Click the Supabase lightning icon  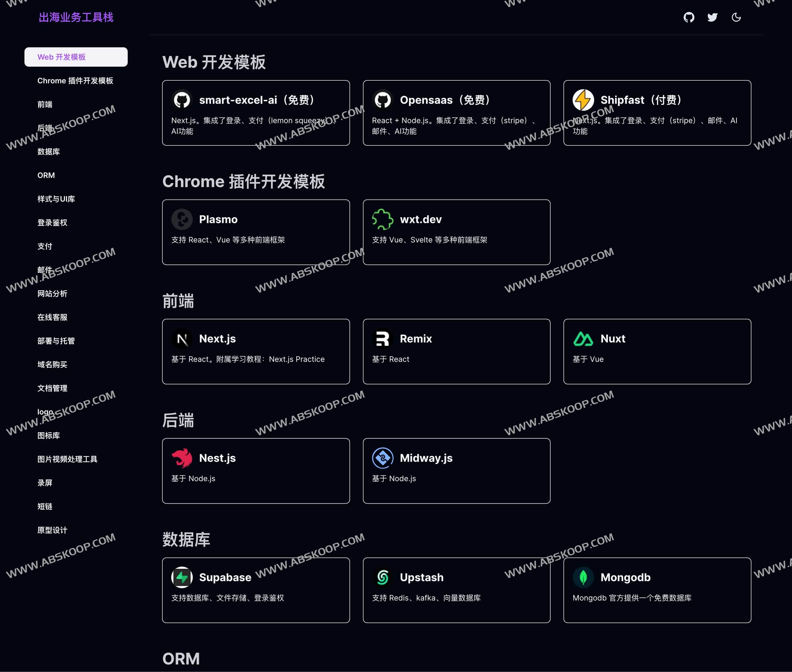(x=182, y=577)
